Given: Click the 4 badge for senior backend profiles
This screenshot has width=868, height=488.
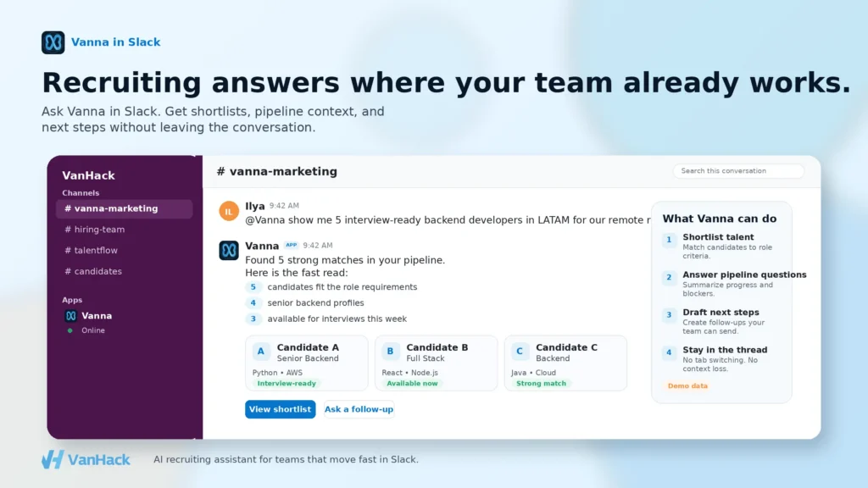Looking at the screenshot, I should [253, 303].
